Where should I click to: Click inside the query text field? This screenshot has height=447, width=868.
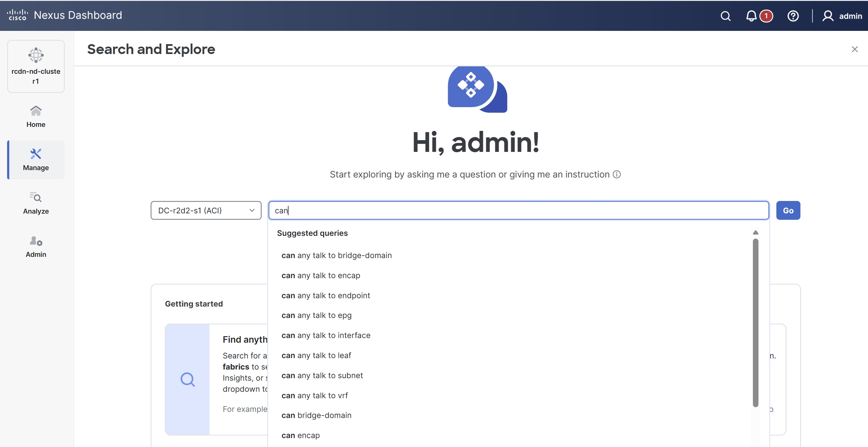(x=518, y=210)
